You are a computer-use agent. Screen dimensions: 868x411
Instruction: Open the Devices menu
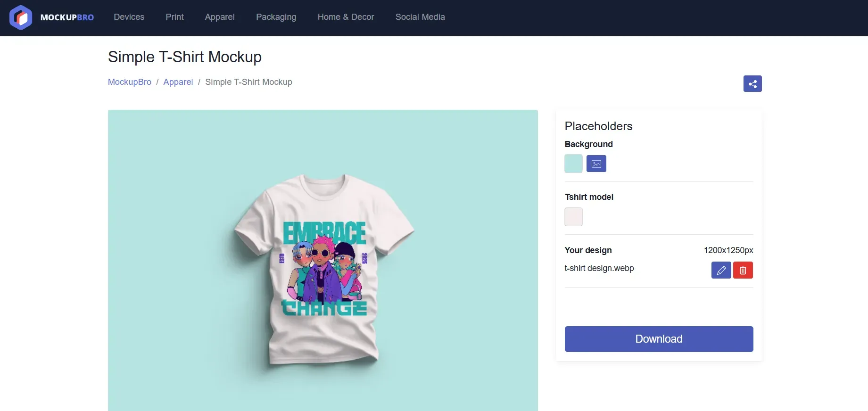pyautogui.click(x=129, y=17)
